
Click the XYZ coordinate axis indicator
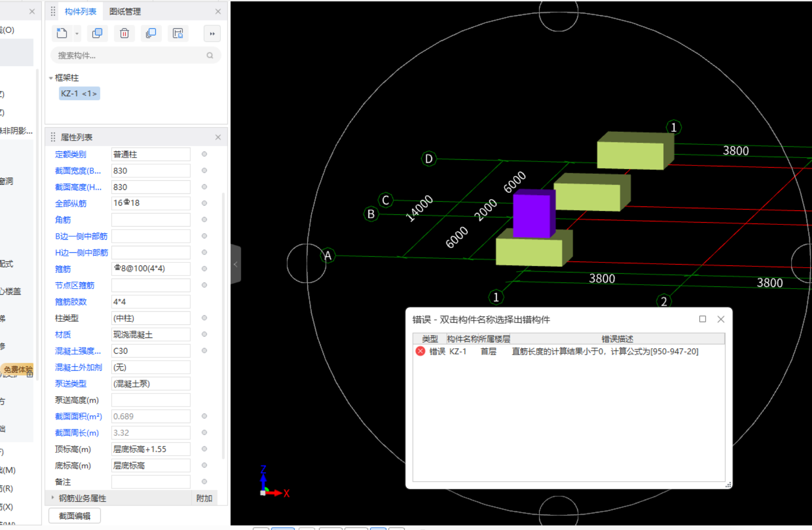pyautogui.click(x=274, y=482)
